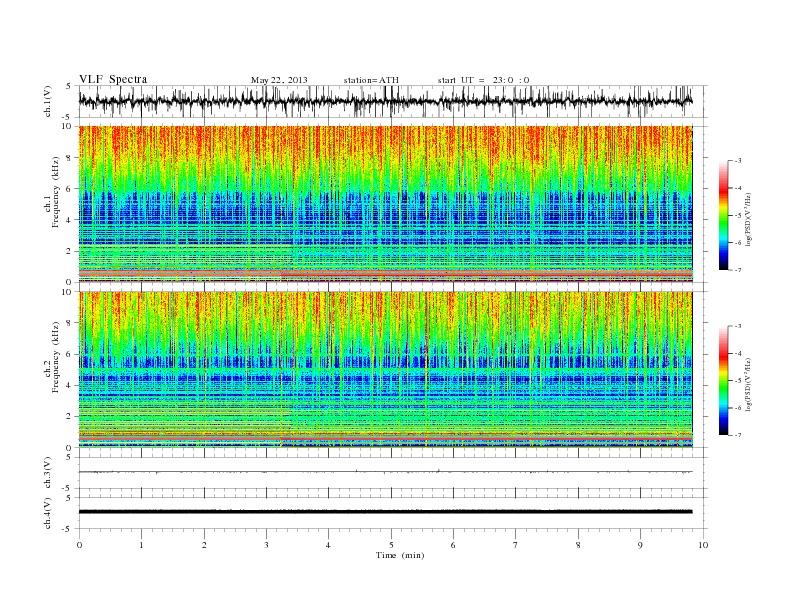The width and height of the screenshot is (792, 612).
Task: Click the ch.2 spectrogram panel
Action: click(x=385, y=370)
